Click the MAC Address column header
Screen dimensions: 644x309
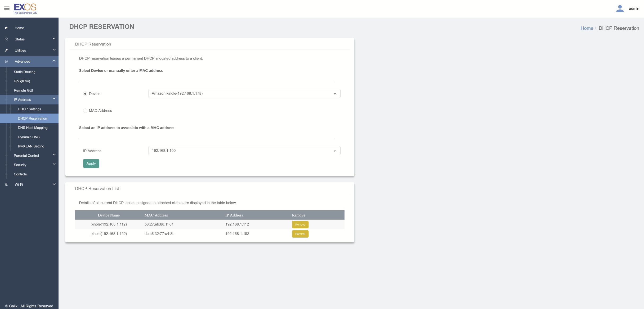pos(156,215)
